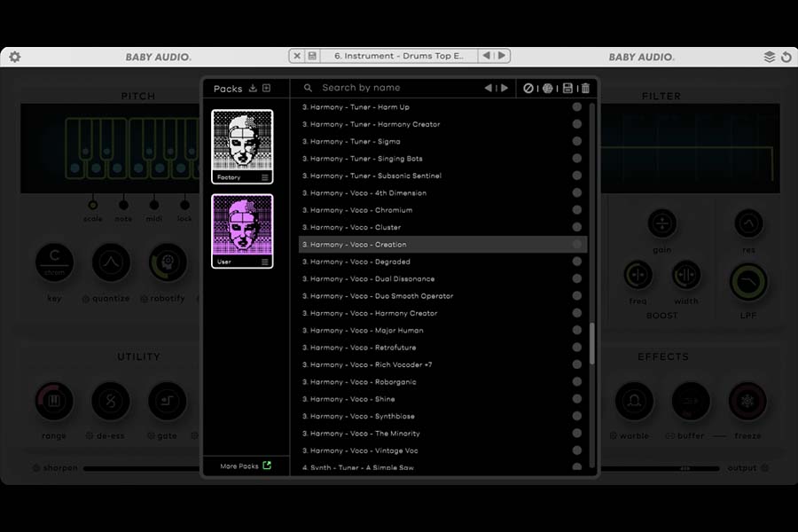The height and width of the screenshot is (532, 798).
Task: Select preset Harmony - Voco - Cluster
Action: click(442, 227)
